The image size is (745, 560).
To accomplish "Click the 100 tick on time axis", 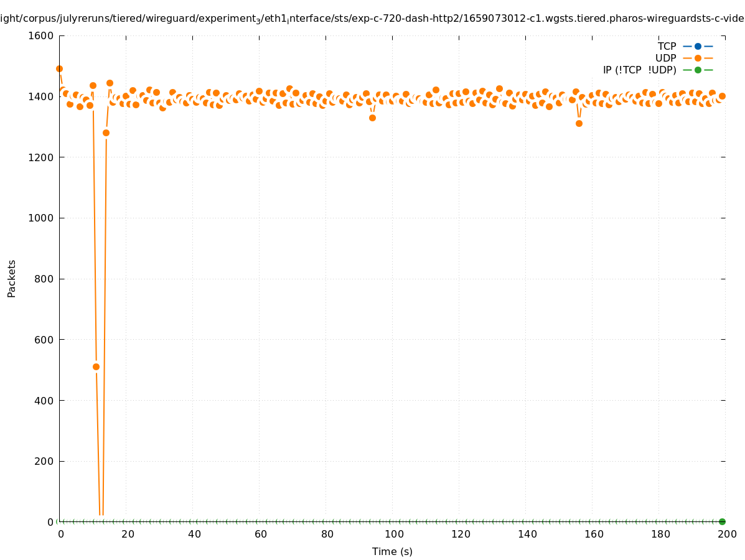I will 393,534.
